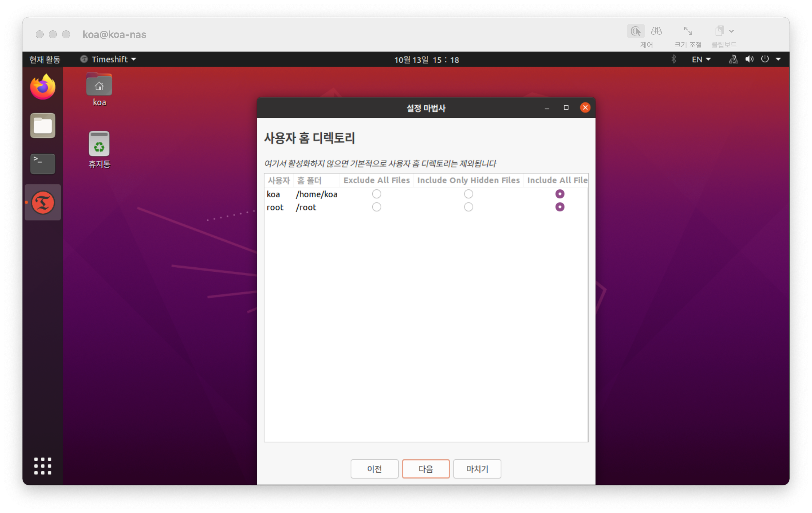Show applications grid
812x513 pixels.
tap(43, 466)
